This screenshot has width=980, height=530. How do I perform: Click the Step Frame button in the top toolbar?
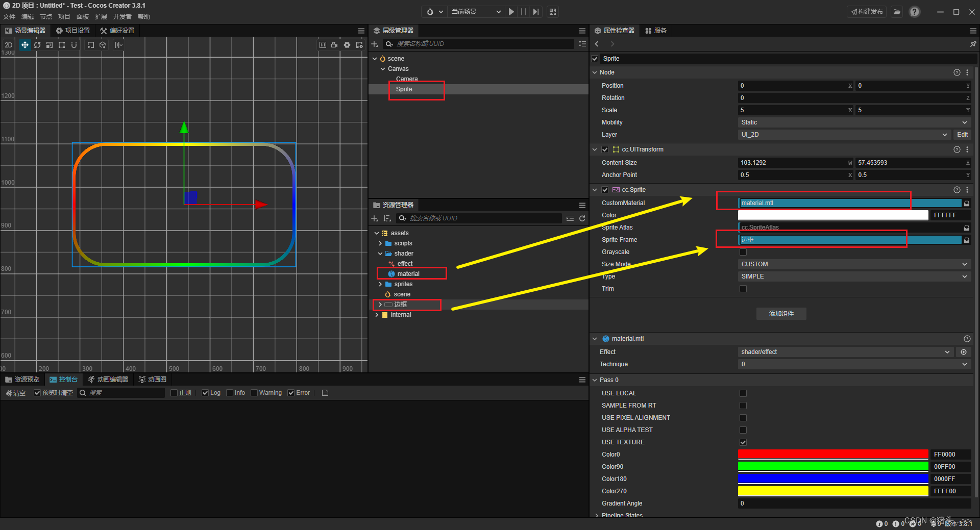[x=535, y=11]
